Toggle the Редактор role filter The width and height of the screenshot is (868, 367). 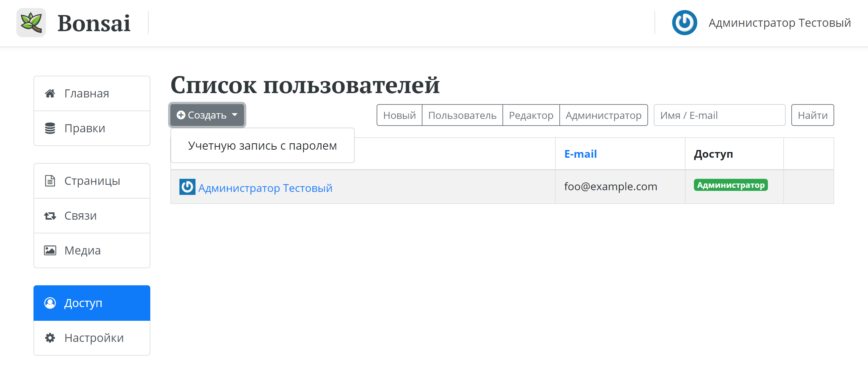pyautogui.click(x=531, y=115)
